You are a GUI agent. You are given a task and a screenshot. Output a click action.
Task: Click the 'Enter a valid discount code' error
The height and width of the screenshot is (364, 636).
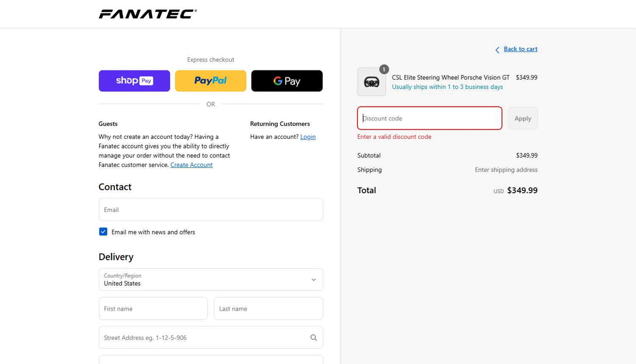394,137
